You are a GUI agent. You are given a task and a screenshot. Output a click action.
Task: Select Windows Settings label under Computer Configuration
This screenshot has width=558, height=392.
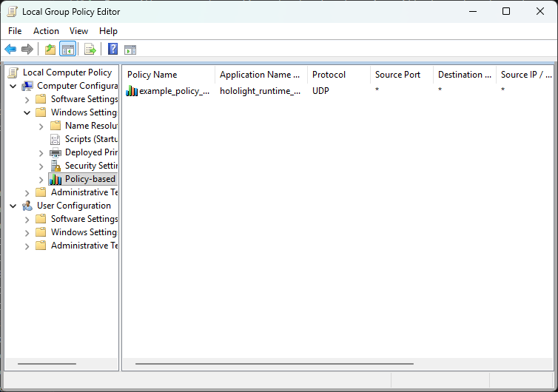pyautogui.click(x=84, y=112)
